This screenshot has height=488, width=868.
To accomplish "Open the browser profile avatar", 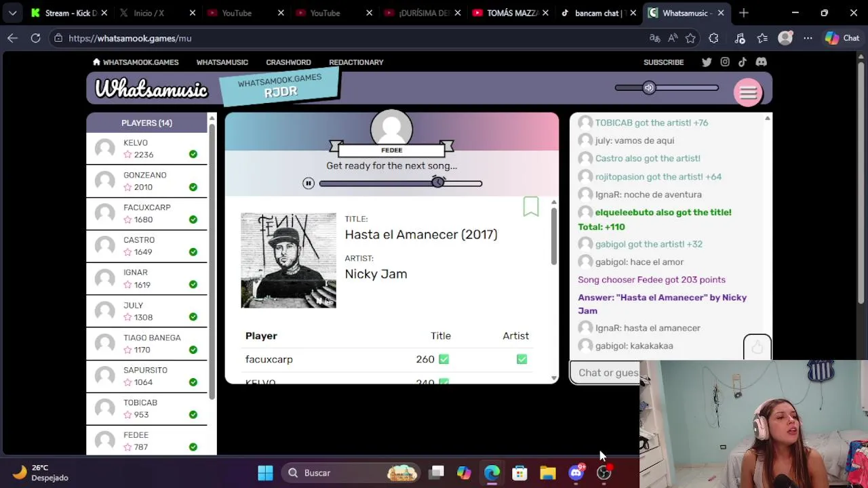I will pyautogui.click(x=785, y=39).
